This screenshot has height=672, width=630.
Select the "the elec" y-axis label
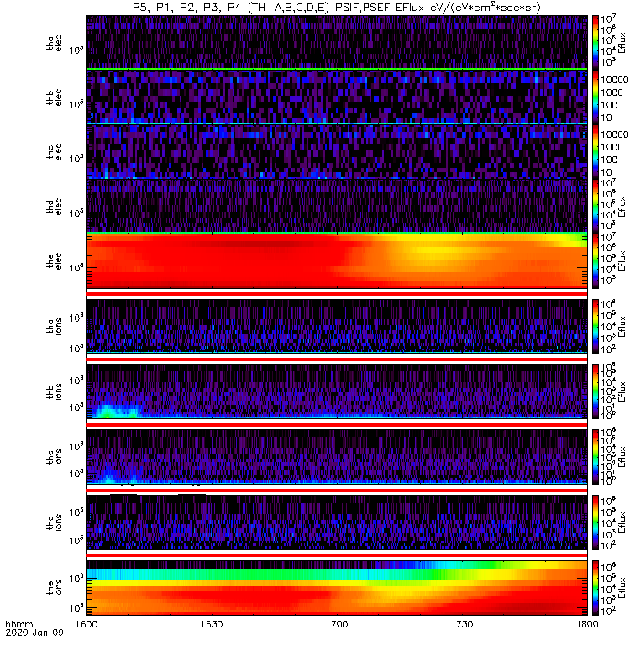pyautogui.click(x=54, y=261)
